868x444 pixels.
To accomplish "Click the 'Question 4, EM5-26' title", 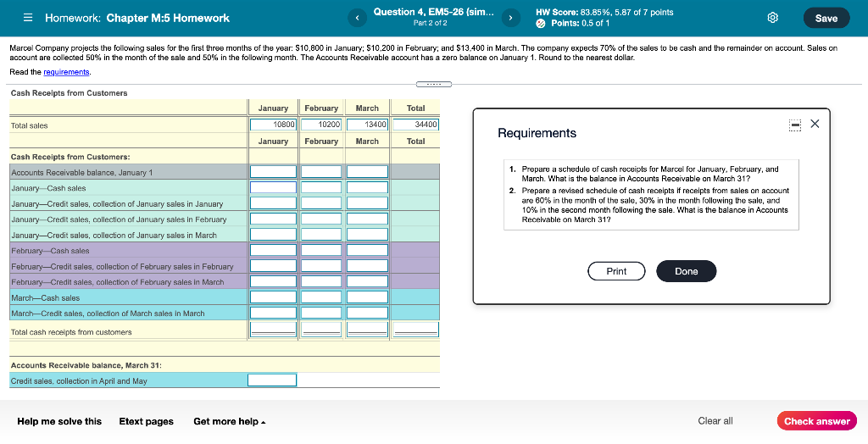I will (433, 12).
